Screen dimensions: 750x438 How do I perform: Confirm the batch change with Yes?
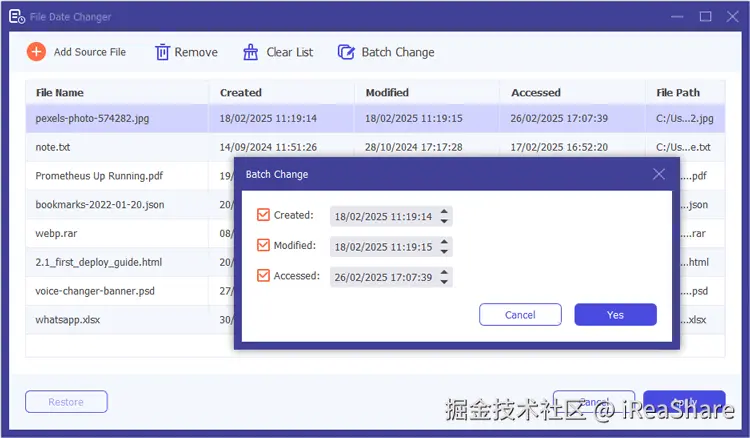tap(615, 315)
